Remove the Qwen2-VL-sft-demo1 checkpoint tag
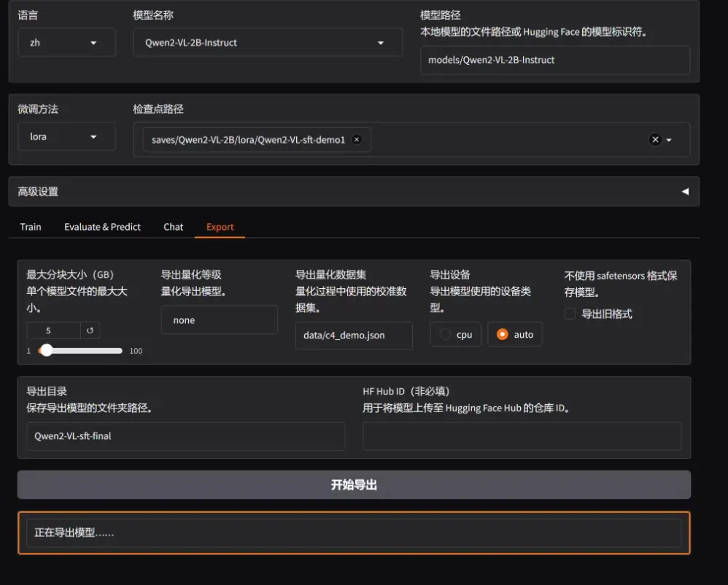Screen dimensions: 728x585 [x=357, y=140]
